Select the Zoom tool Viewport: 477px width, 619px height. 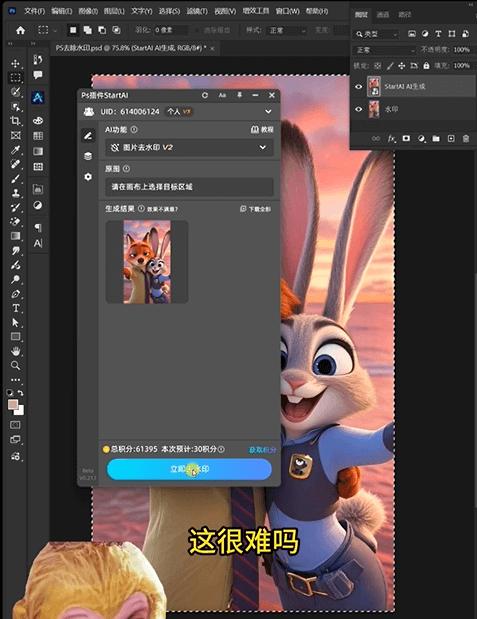15,365
